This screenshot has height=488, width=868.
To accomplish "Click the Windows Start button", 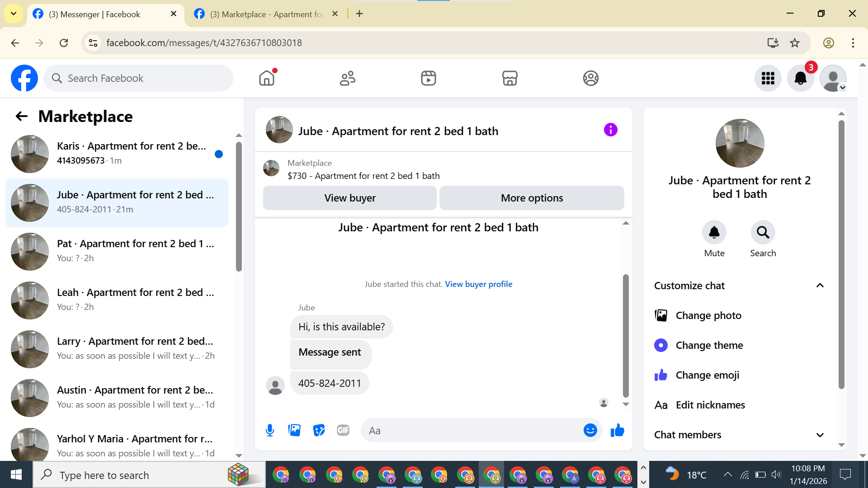I will (x=16, y=475).
